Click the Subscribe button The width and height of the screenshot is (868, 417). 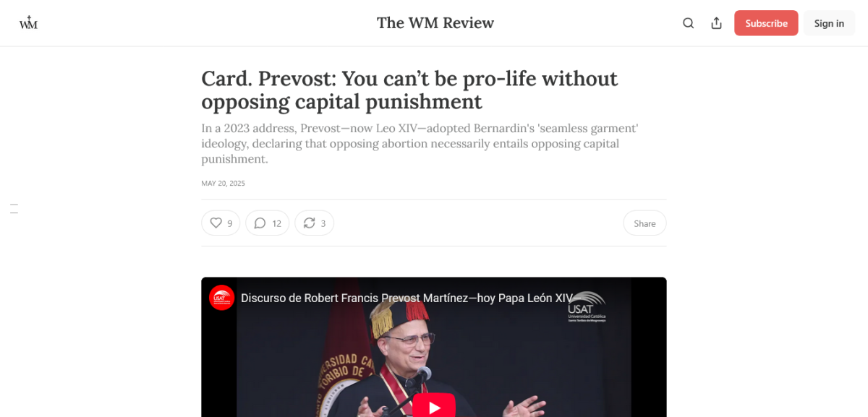click(766, 23)
